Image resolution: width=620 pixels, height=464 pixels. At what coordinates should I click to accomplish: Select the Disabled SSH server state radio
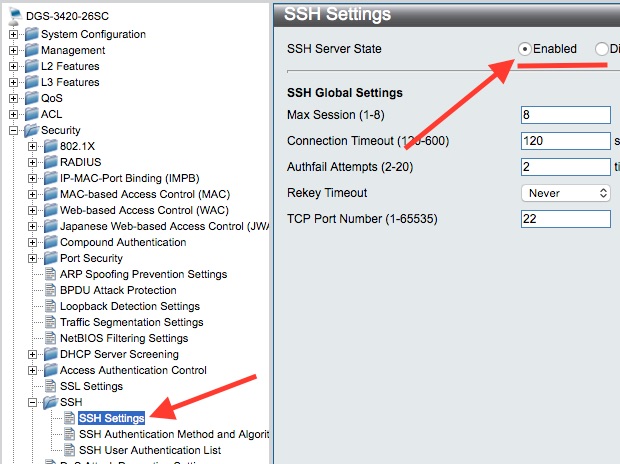pyautogui.click(x=600, y=49)
